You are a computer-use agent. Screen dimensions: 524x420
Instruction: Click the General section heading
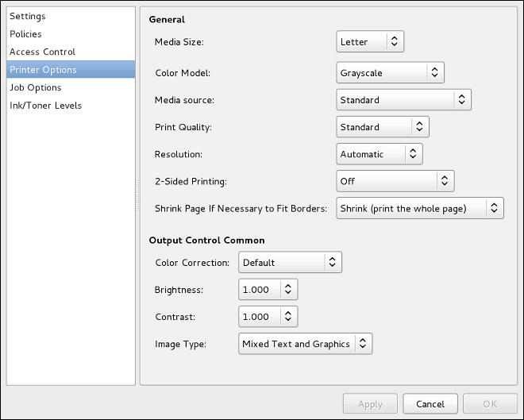[167, 19]
